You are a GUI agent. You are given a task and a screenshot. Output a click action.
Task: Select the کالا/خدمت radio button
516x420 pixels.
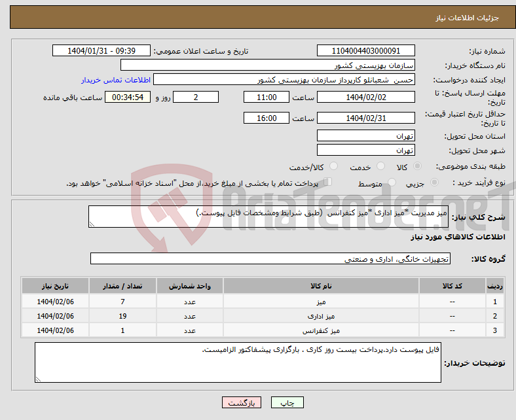click(x=333, y=166)
